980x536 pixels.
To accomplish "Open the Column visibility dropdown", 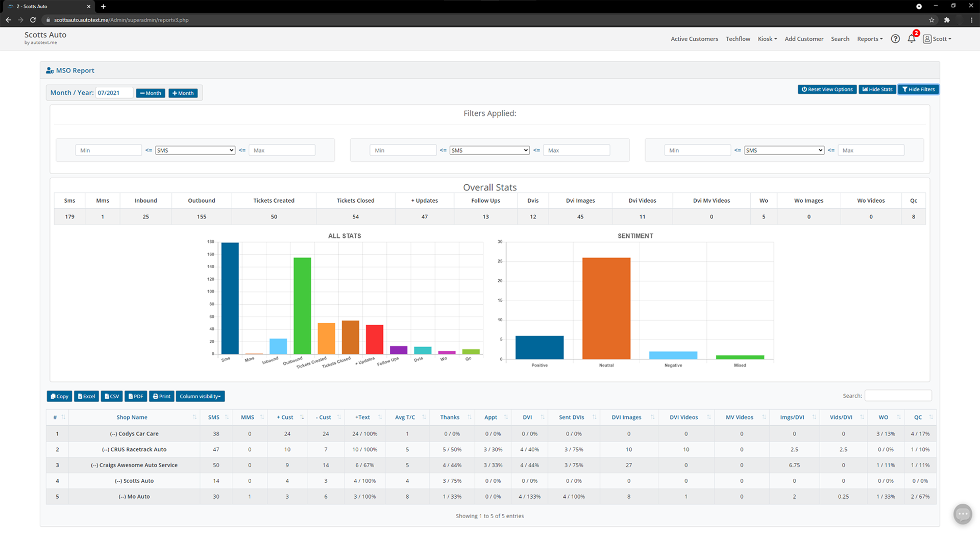I will tap(200, 396).
